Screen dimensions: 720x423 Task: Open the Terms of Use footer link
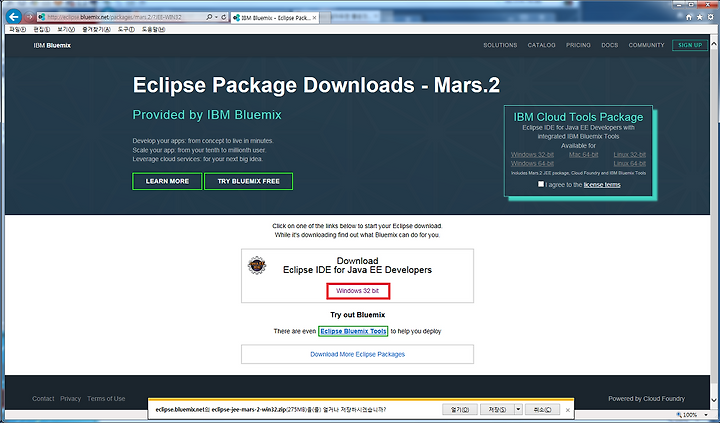click(x=106, y=399)
